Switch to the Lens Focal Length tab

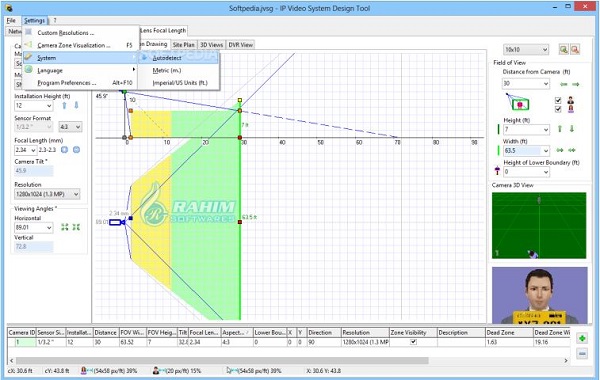(x=163, y=30)
